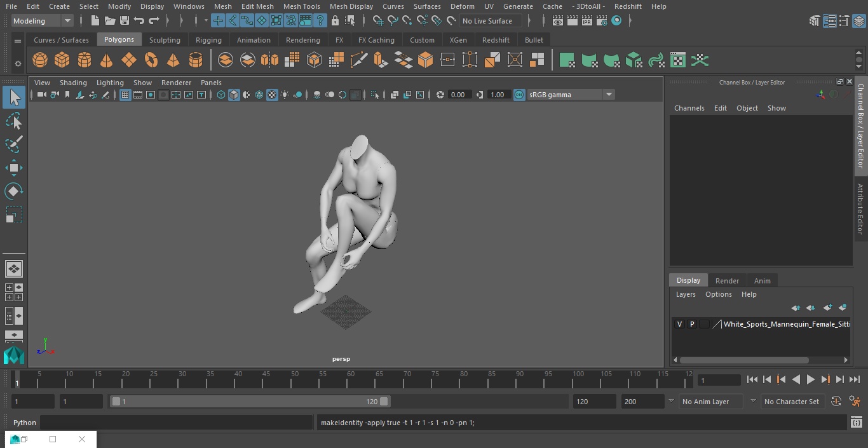
Task: Click the layer list horizontal scrollbar
Action: [x=745, y=360]
